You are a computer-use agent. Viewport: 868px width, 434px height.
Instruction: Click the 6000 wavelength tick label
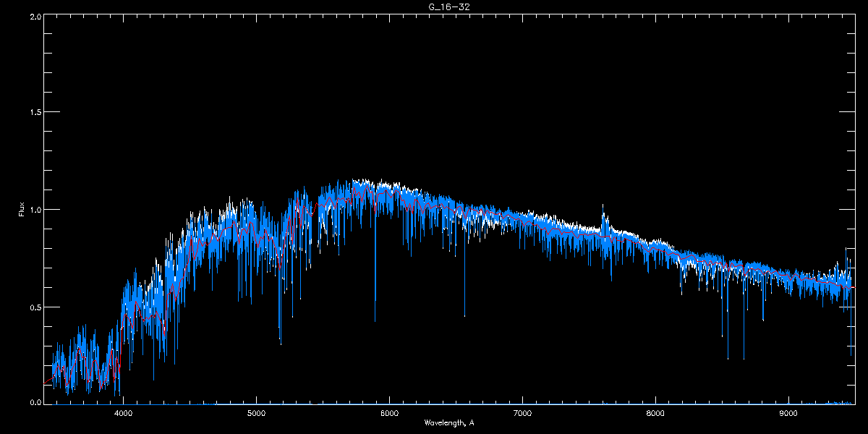pyautogui.click(x=389, y=413)
